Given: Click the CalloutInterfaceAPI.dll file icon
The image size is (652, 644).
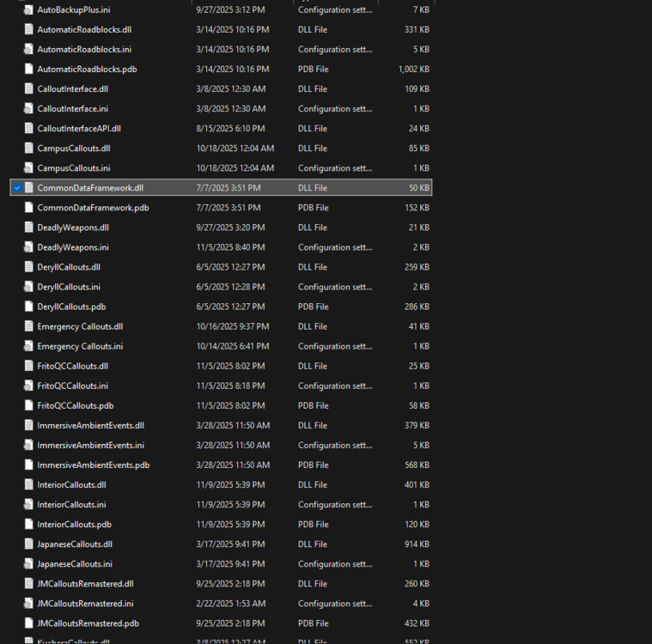Looking at the screenshot, I should tap(28, 129).
